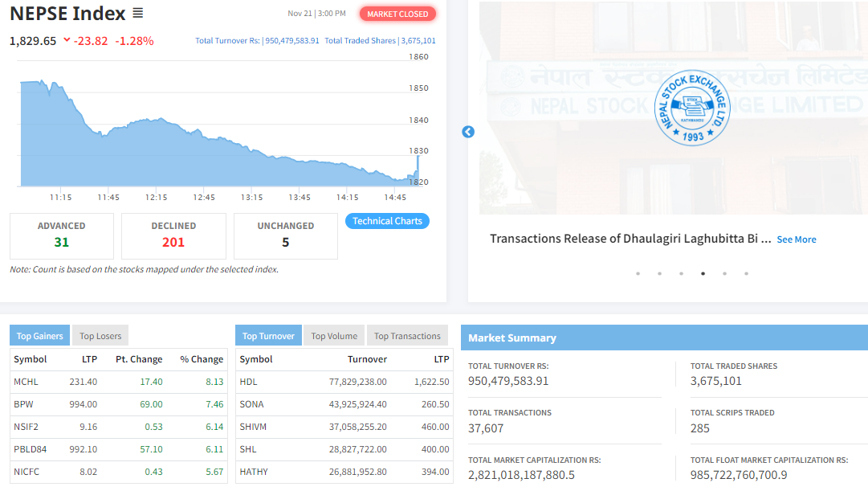Click PBLD84 in Top Gainers

[31, 449]
